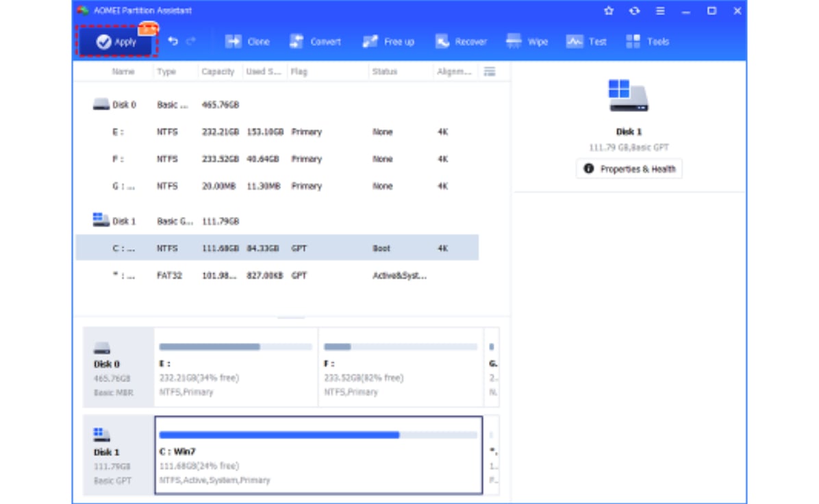Viewport: 819px width, 504px height.
Task: Click the Boot status cell
Action: click(x=381, y=248)
